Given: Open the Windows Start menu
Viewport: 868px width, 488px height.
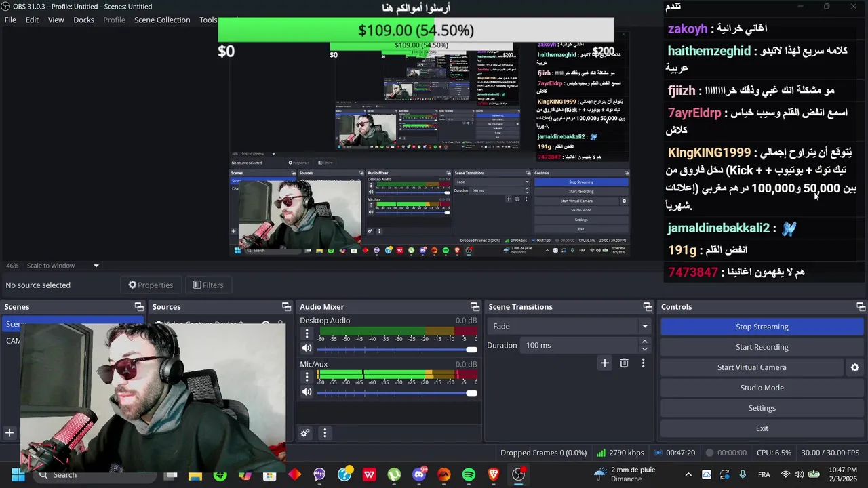Looking at the screenshot, I should click(x=18, y=475).
